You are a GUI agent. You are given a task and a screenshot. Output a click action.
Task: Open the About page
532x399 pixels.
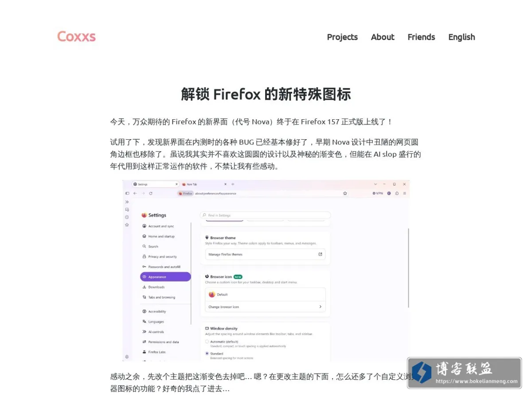click(x=383, y=37)
